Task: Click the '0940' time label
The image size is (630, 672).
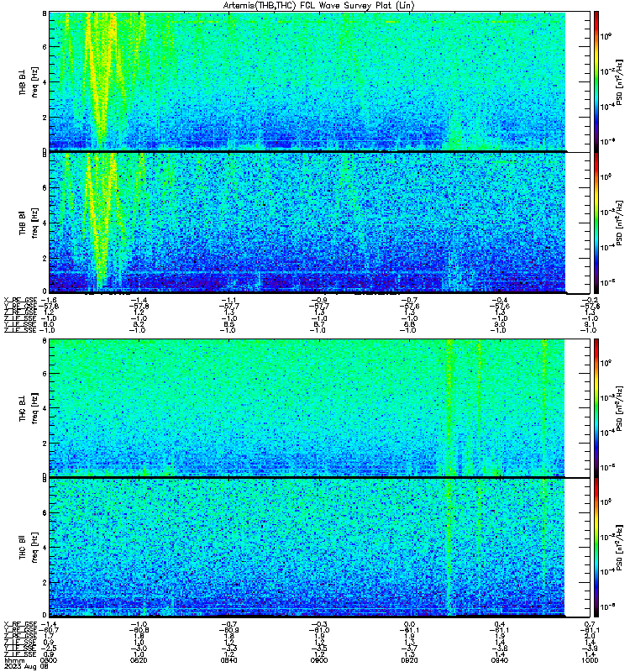Action: pyautogui.click(x=500, y=660)
